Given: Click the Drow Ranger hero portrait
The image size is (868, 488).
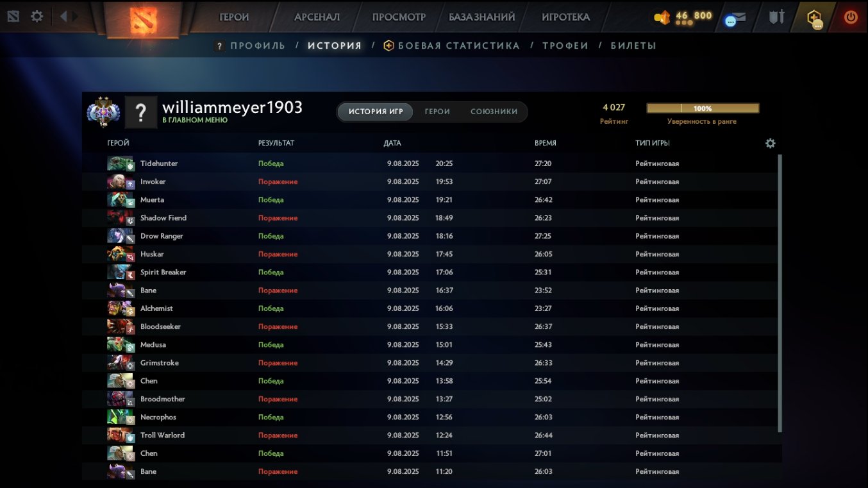Looking at the screenshot, I should [120, 236].
